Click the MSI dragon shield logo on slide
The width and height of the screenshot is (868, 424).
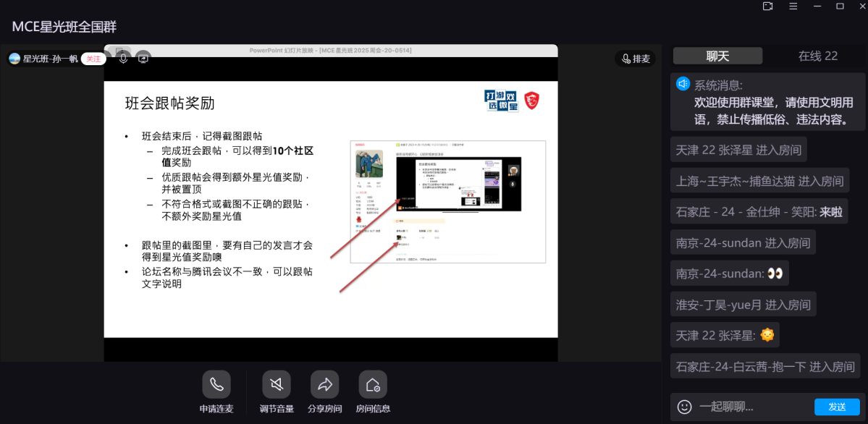point(531,101)
